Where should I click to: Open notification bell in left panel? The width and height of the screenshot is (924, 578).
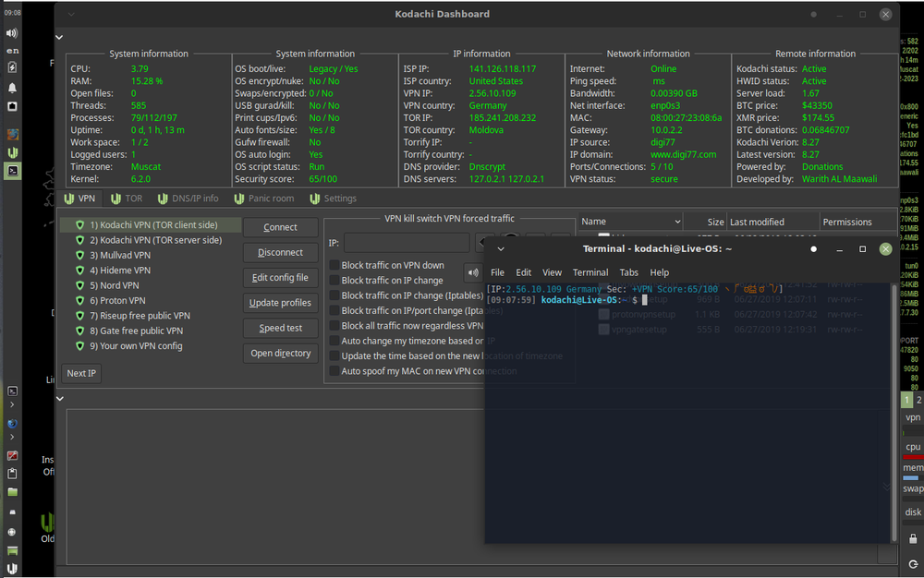click(x=12, y=88)
